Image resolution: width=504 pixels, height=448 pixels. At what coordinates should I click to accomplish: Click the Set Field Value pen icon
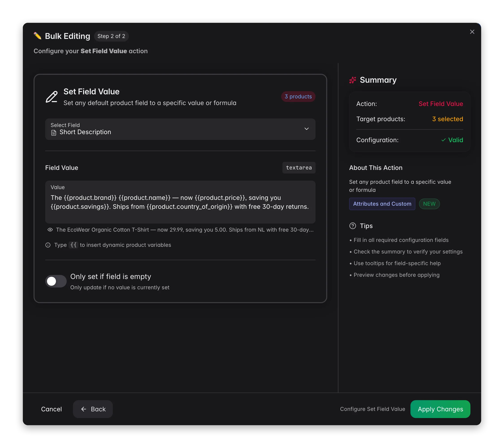pos(51,97)
